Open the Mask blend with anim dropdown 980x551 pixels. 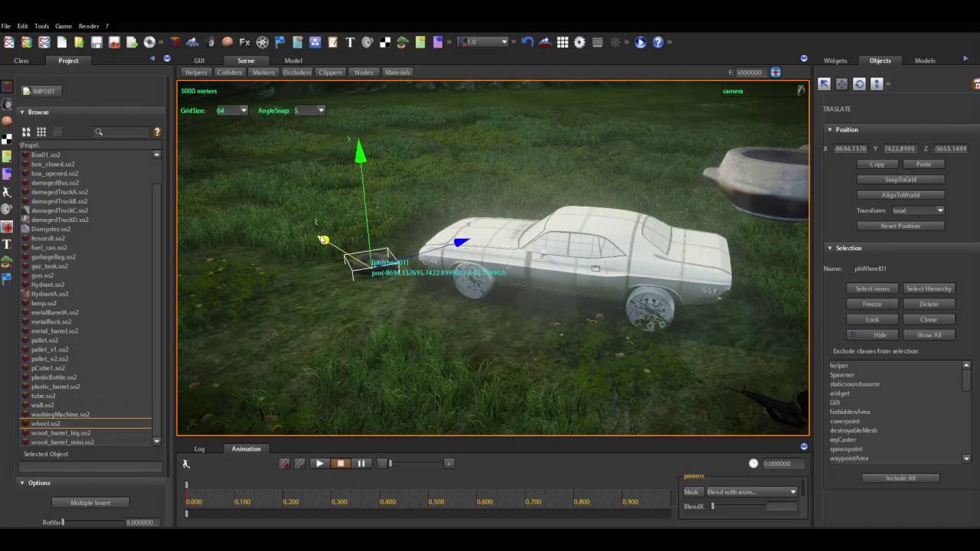click(x=751, y=491)
